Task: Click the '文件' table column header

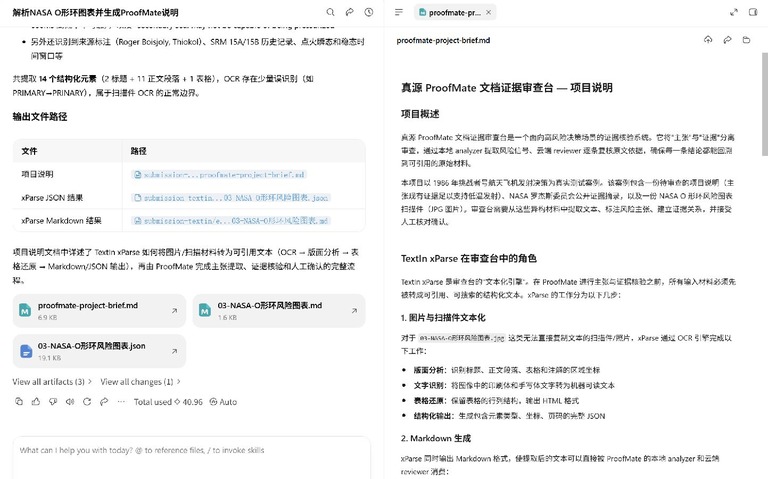Action: point(29,151)
